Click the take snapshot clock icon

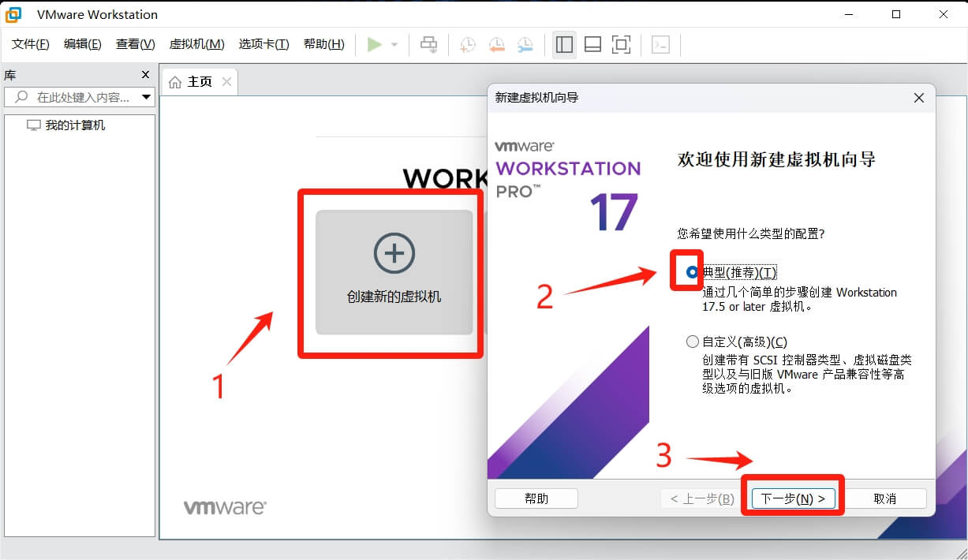point(468,45)
